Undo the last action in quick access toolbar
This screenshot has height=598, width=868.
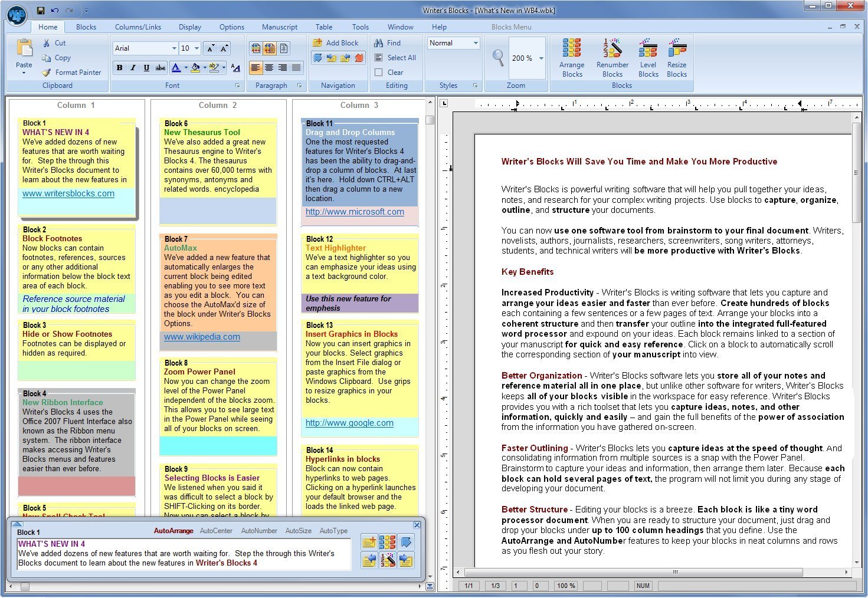coord(55,10)
